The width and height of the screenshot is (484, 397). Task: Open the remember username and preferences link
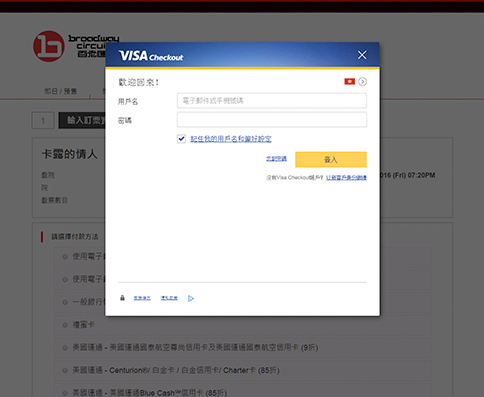pyautogui.click(x=231, y=139)
